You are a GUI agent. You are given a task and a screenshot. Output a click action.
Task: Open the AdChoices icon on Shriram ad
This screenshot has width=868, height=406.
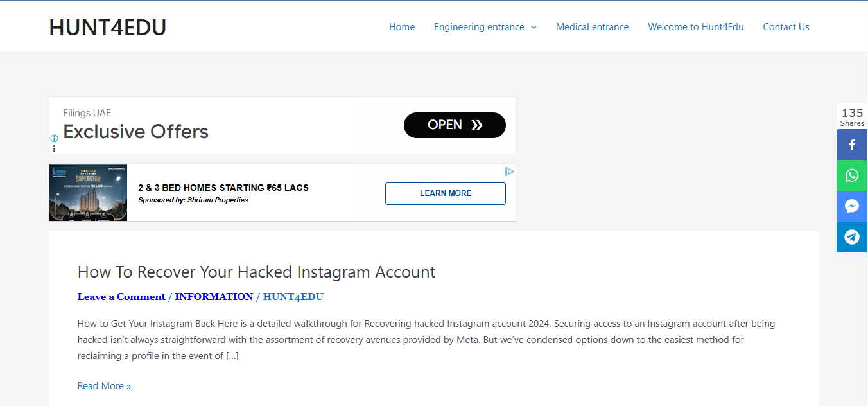click(x=509, y=172)
